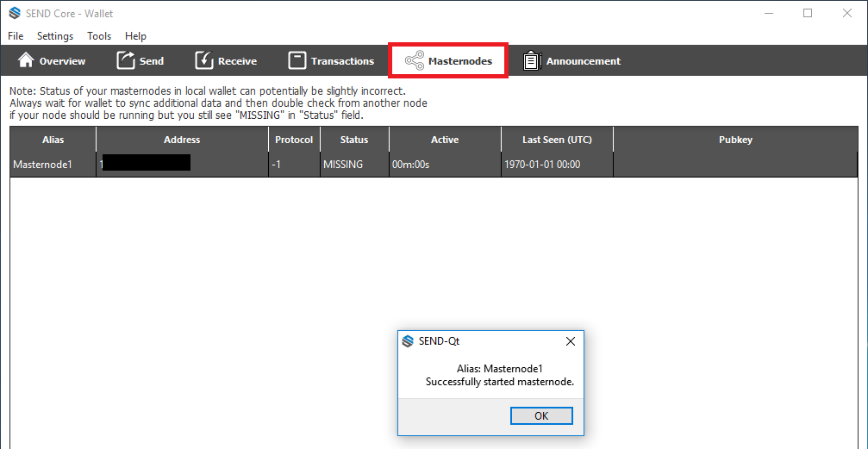Click the Announcement clipboard icon
This screenshot has width=868, height=449.
click(x=532, y=61)
